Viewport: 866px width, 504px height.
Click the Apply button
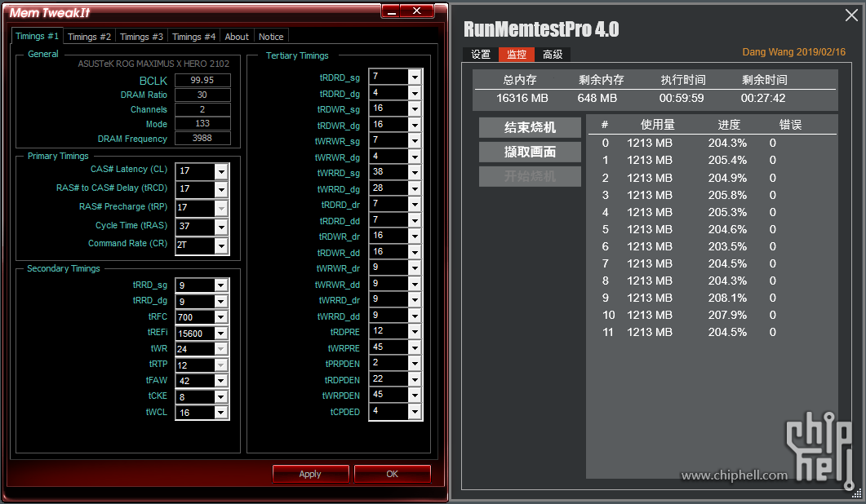click(x=310, y=474)
